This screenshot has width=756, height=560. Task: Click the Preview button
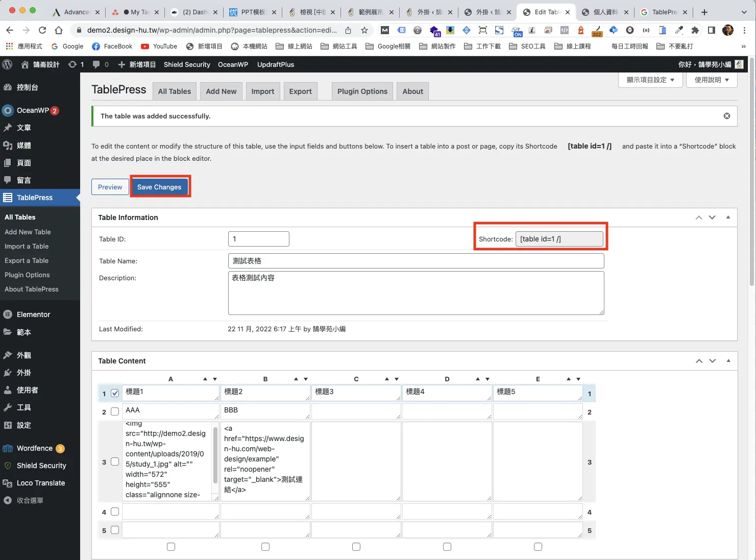click(x=110, y=187)
